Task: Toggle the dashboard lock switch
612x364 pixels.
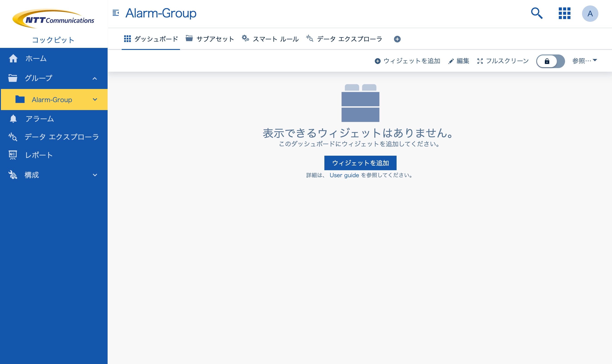Action: click(x=550, y=61)
